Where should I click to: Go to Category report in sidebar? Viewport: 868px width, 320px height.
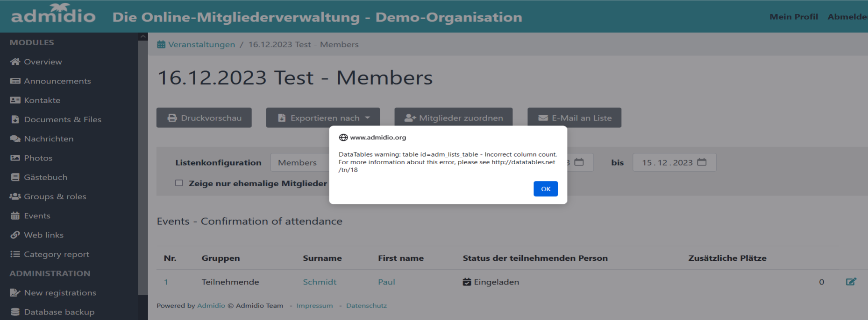[x=56, y=254]
